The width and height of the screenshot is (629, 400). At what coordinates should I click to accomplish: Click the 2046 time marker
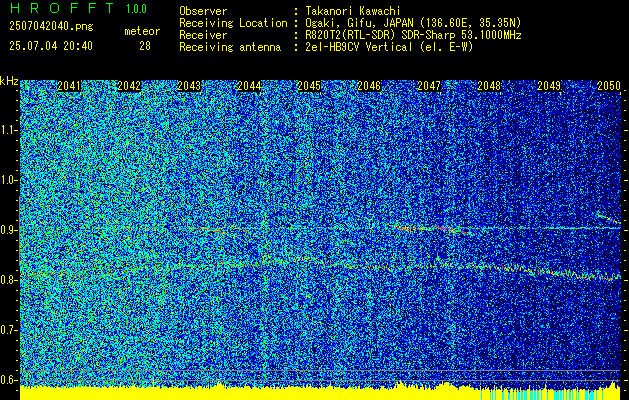(x=369, y=86)
